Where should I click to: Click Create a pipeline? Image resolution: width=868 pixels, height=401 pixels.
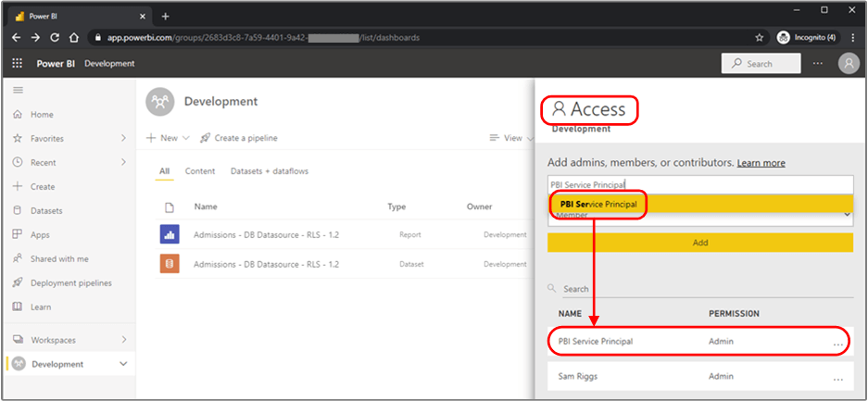tap(239, 138)
